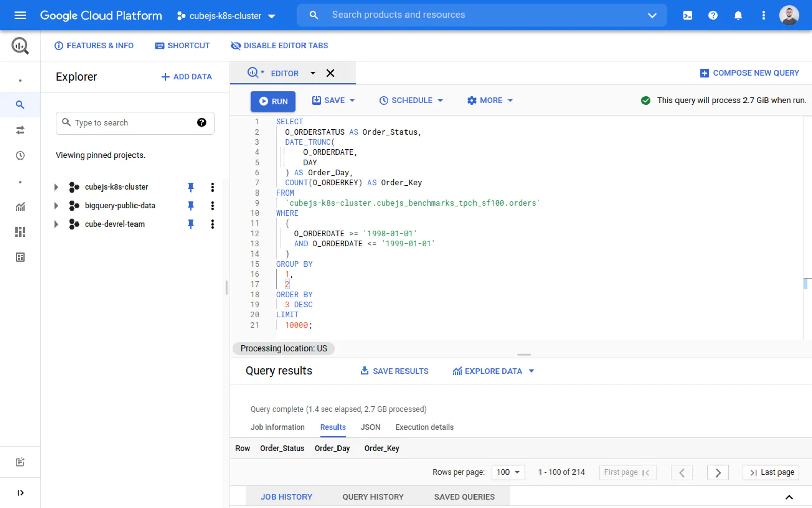
Task: Open Capacity management dashboard icon in sidebar
Action: coord(20,232)
